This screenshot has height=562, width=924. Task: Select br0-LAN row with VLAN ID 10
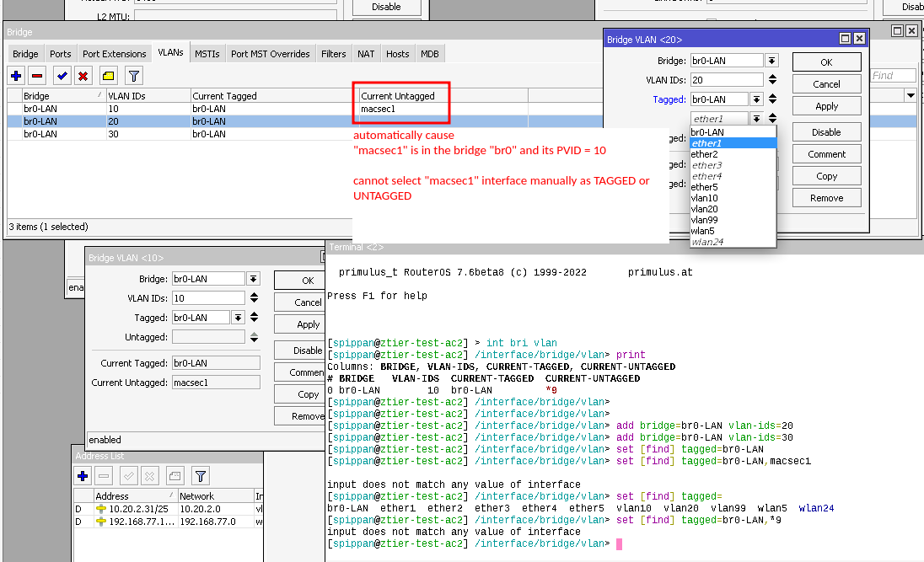tap(304, 109)
